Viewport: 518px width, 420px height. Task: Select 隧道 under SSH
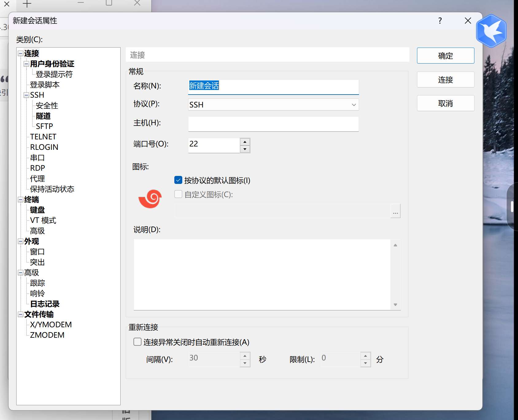[43, 116]
